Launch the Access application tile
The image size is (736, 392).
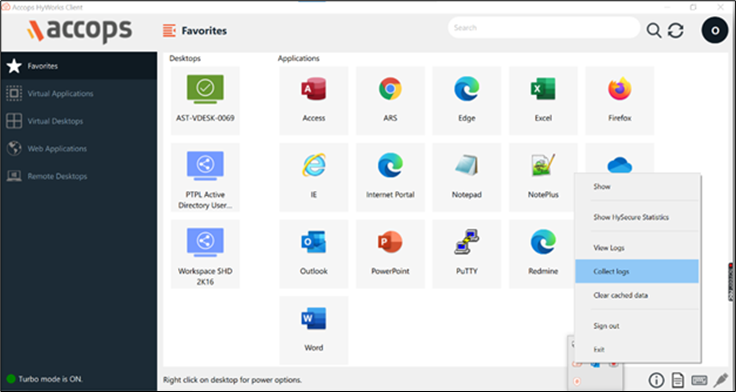pos(314,100)
